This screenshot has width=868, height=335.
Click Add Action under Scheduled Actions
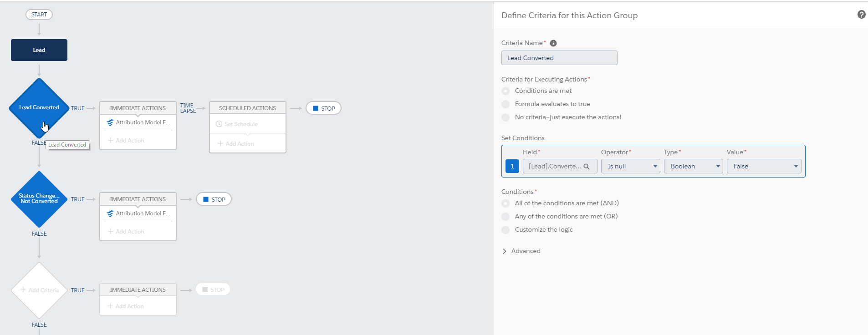pyautogui.click(x=236, y=144)
